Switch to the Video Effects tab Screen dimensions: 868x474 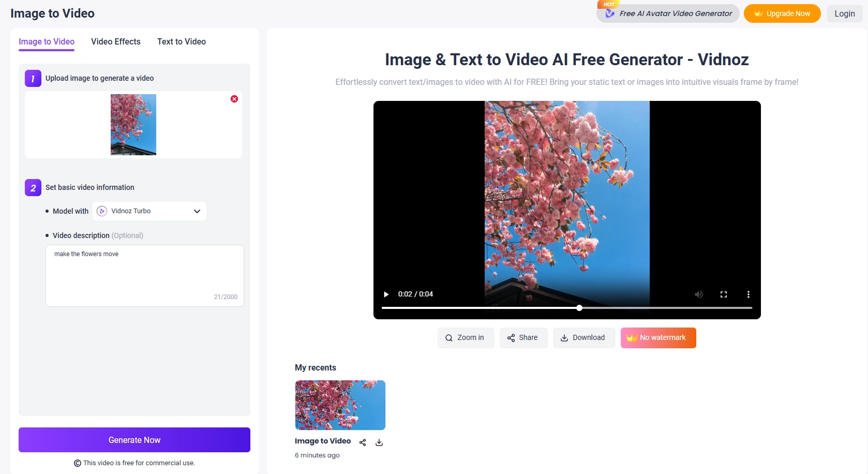click(x=115, y=42)
